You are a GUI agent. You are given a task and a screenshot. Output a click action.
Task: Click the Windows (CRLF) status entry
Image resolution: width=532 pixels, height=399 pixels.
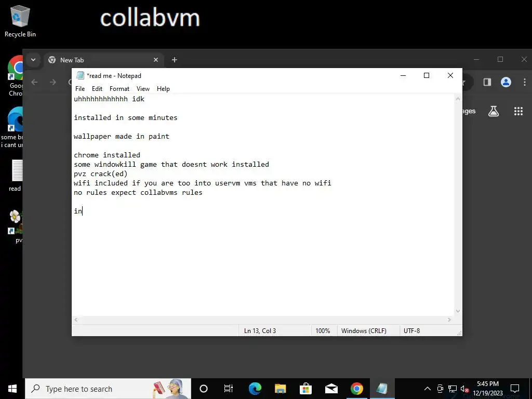[364, 331]
